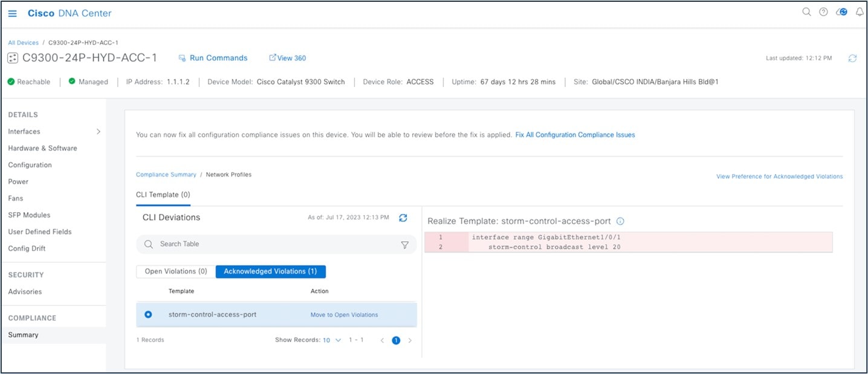Open the Power section
The height and width of the screenshot is (374, 868).
point(18,181)
